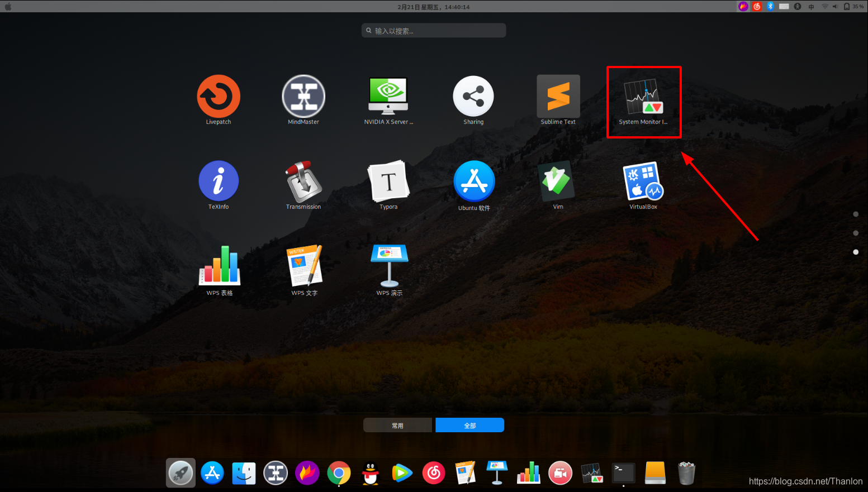This screenshot has width=868, height=492.
Task: Select the third page indicator dot
Action: [x=856, y=252]
